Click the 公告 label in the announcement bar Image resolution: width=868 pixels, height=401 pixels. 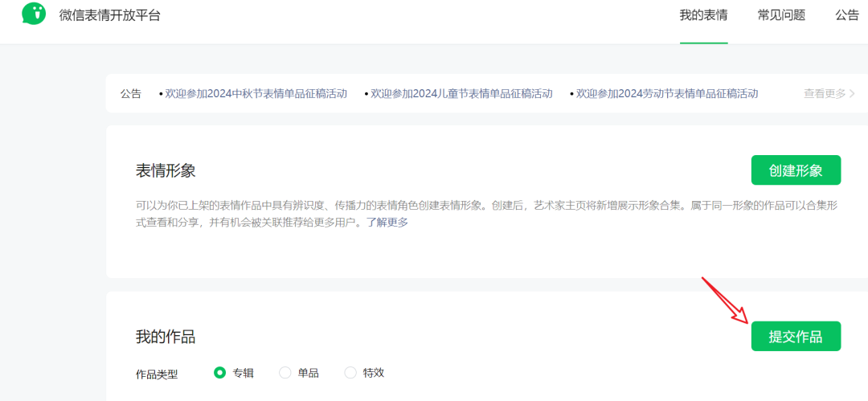click(x=131, y=93)
